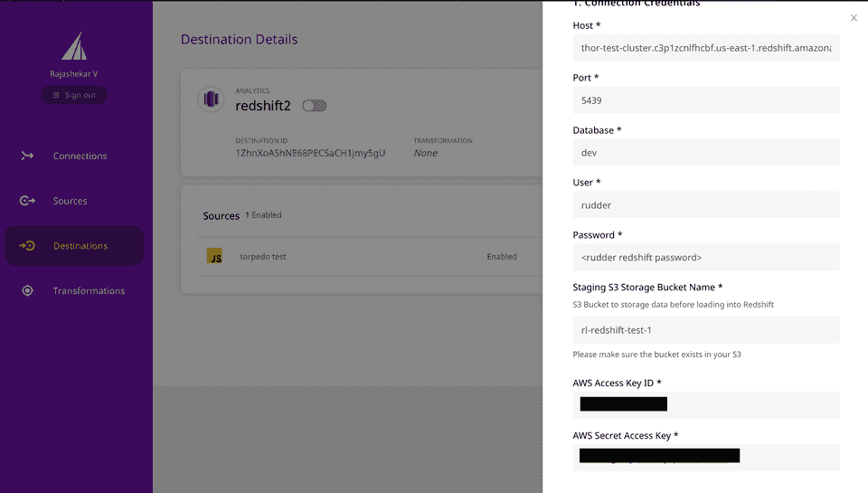This screenshot has height=493, width=868.
Task: Open the Transformations menu item
Action: coord(89,290)
